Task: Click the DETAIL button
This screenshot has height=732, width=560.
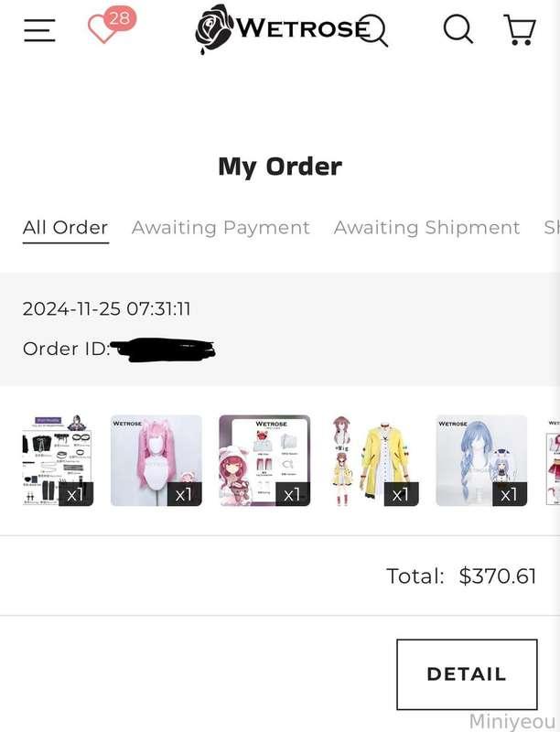Action: (x=467, y=674)
